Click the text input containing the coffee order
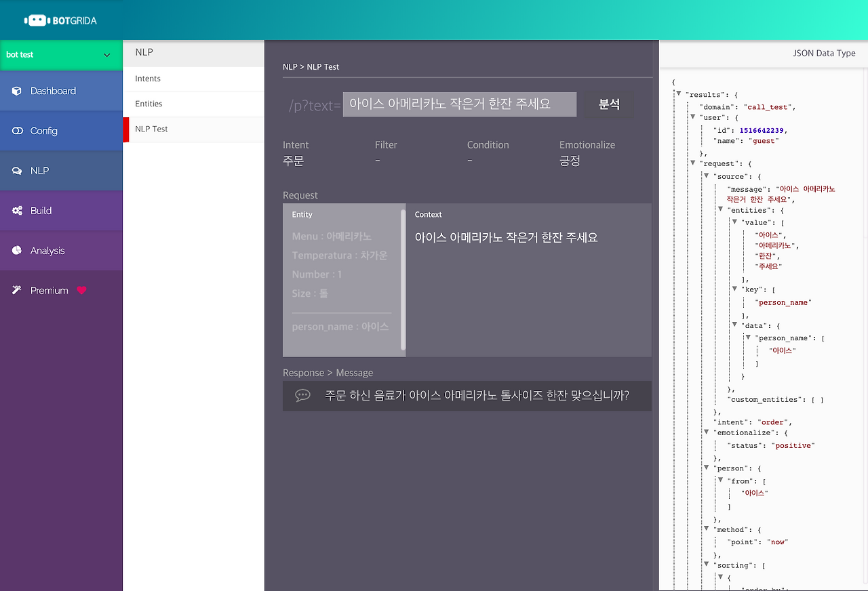This screenshot has width=868, height=591. click(460, 104)
